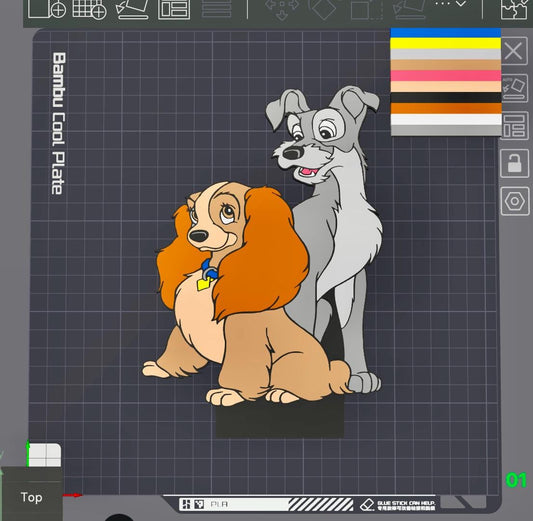Add a new plate with grid-plus icon
The image size is (533, 521).
[x=89, y=9]
